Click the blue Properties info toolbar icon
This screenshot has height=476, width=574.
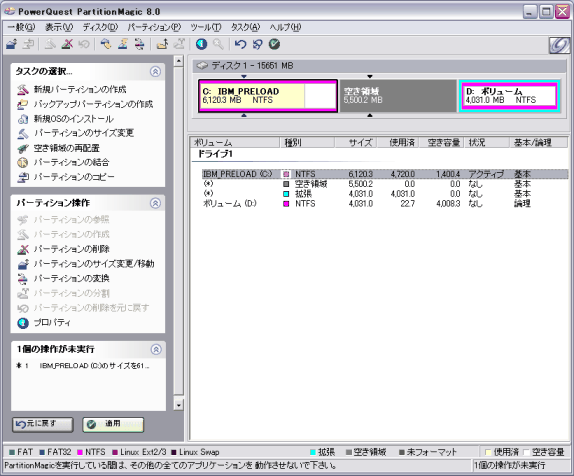pos(201,44)
